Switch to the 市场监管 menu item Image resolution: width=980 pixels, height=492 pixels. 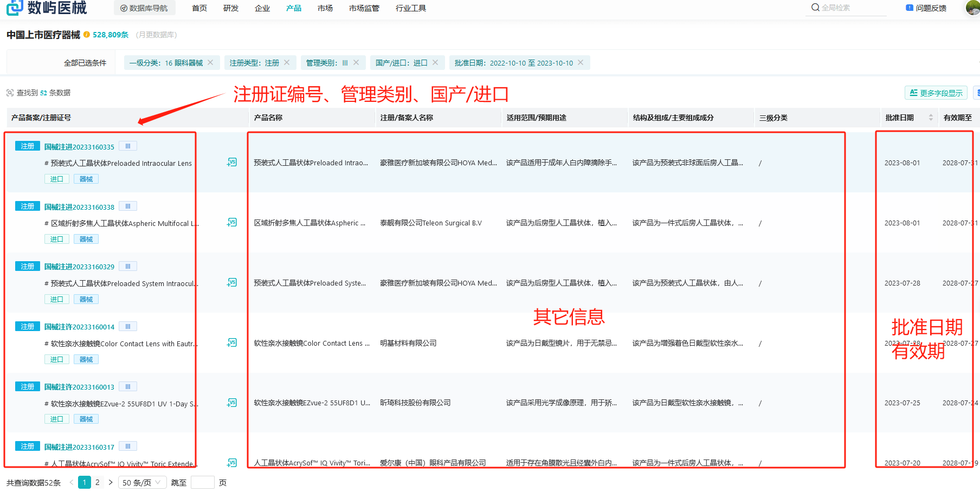pos(363,8)
